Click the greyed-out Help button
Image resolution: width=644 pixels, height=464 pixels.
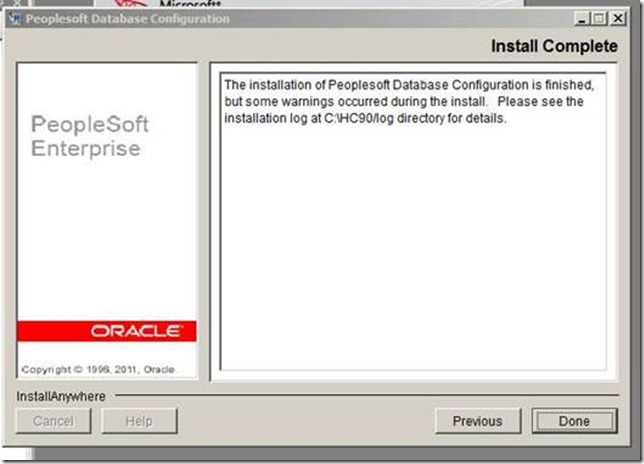139,421
